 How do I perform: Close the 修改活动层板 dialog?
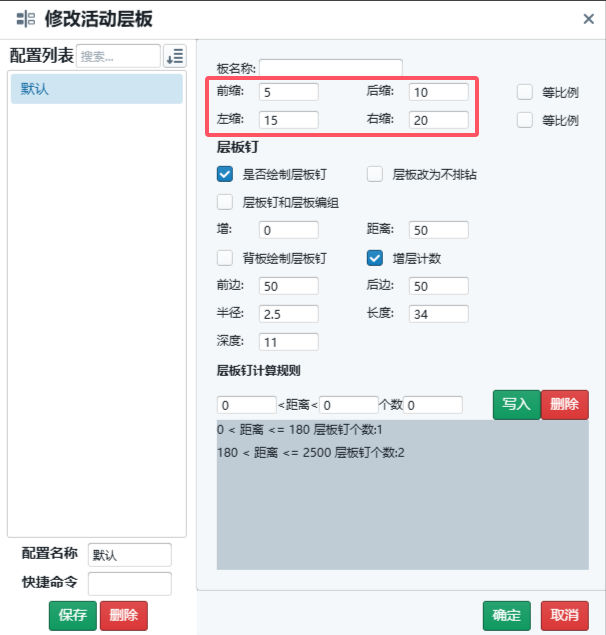point(588,18)
